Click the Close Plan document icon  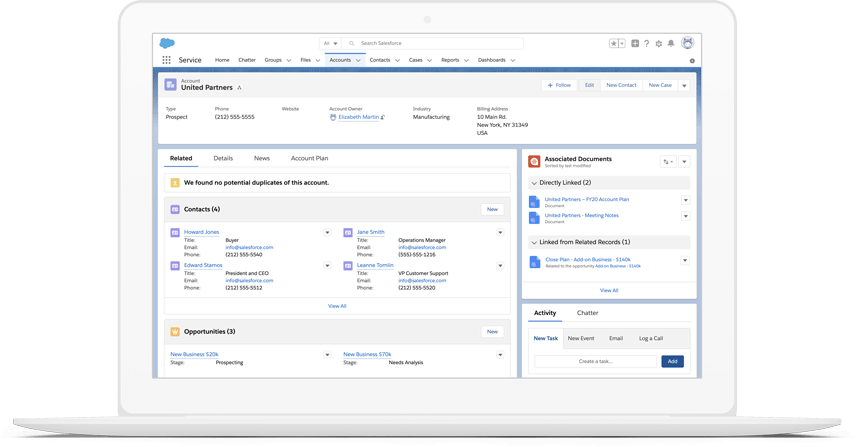535,262
